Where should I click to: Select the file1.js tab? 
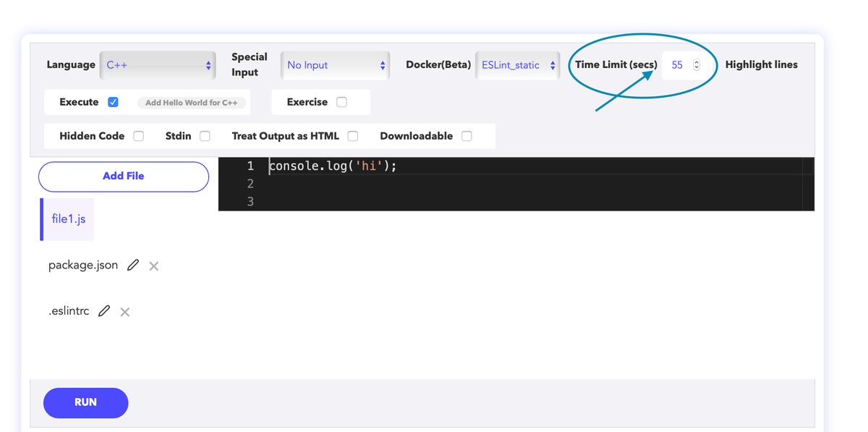click(x=68, y=219)
